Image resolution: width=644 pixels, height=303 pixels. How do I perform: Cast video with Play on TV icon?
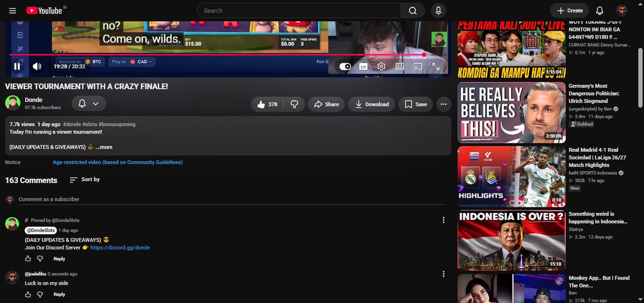[418, 66]
